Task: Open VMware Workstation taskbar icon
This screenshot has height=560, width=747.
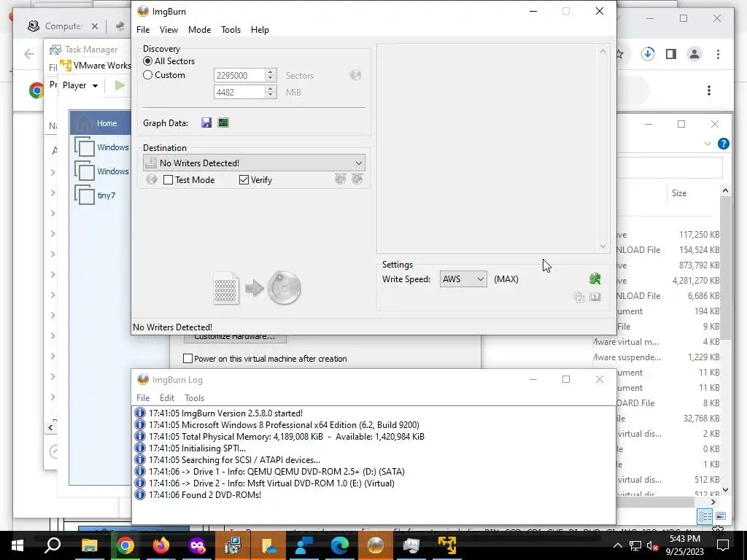Action: point(447,545)
